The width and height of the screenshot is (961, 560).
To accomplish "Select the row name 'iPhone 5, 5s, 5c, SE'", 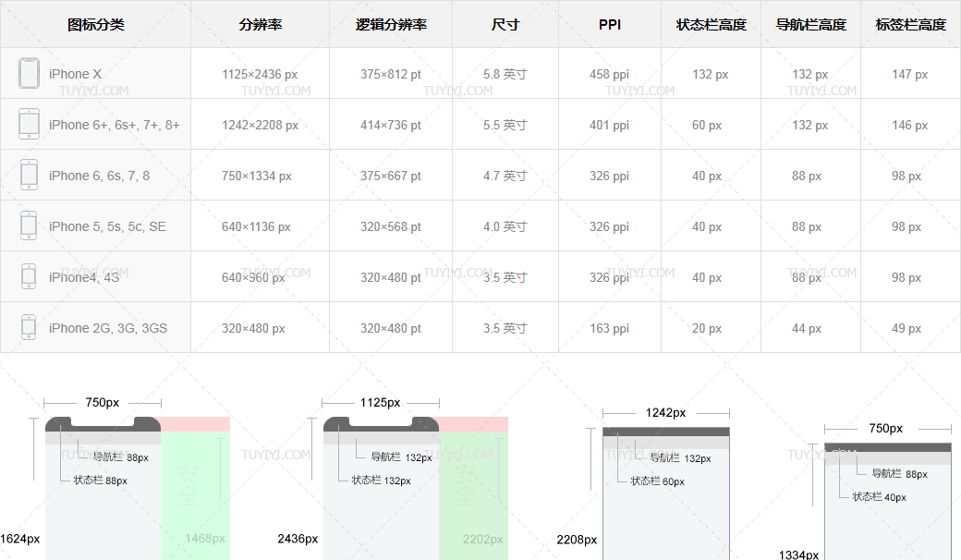I will 108,226.
